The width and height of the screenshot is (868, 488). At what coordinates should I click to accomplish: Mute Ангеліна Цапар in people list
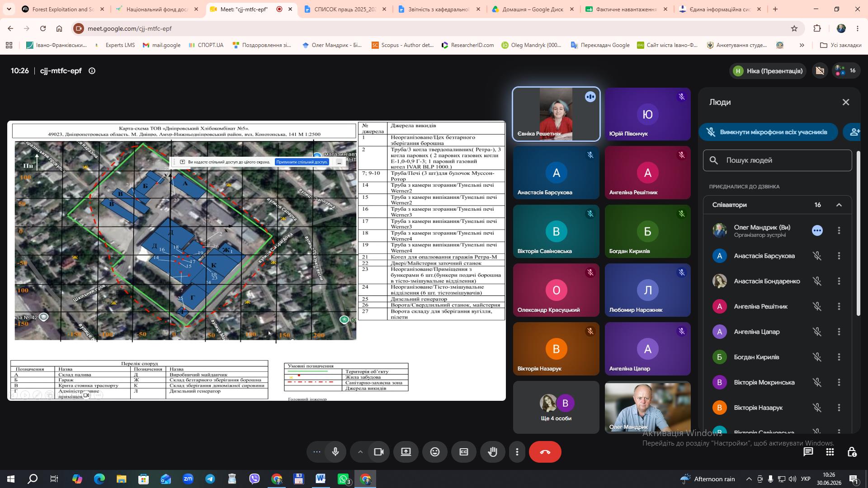point(817,332)
